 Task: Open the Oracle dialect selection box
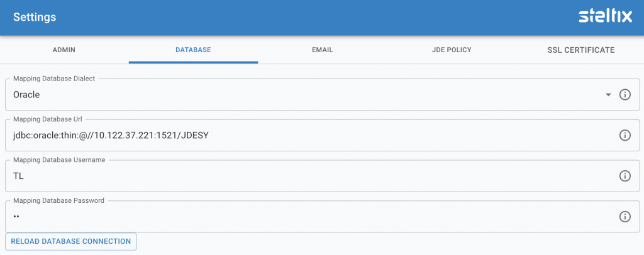pyautogui.click(x=302, y=95)
